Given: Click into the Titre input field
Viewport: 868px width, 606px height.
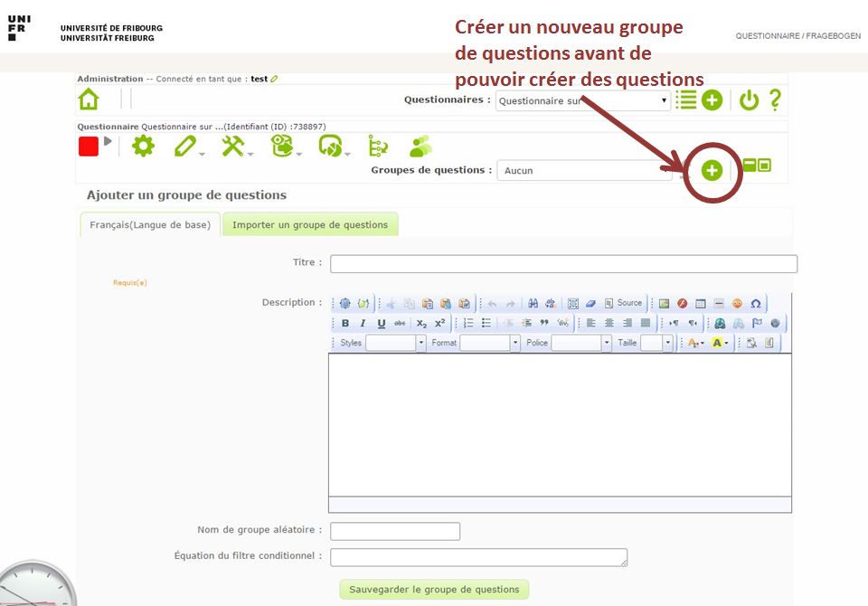Looking at the screenshot, I should (x=563, y=263).
